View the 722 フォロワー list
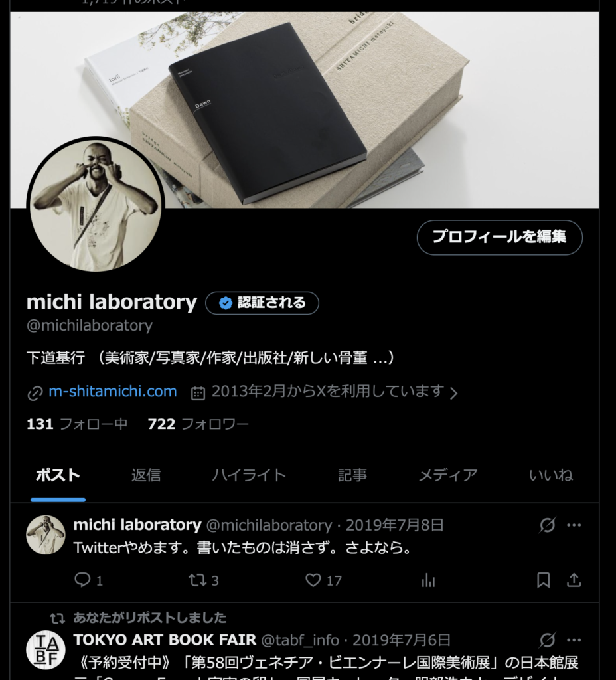This screenshot has height=680, width=616. (198, 424)
